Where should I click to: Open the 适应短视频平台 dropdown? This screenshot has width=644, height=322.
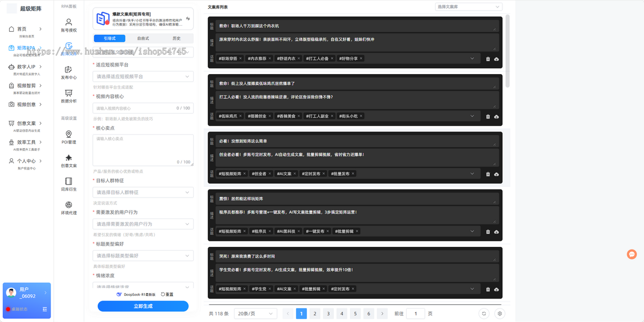[143, 77]
